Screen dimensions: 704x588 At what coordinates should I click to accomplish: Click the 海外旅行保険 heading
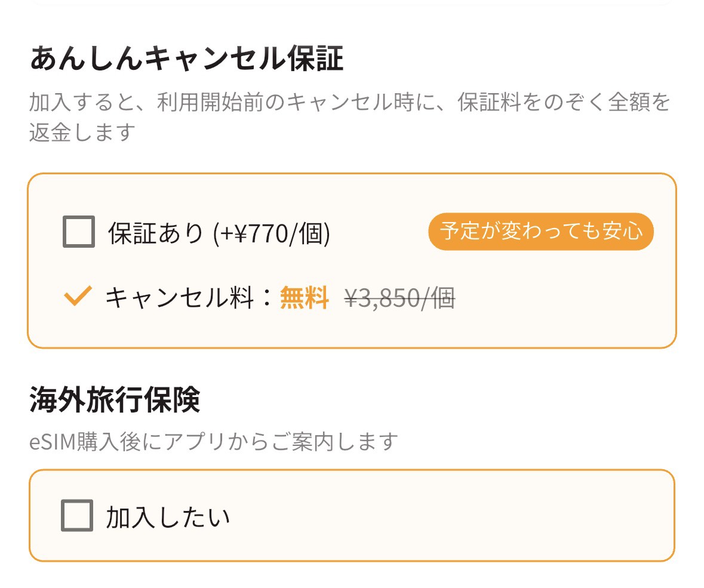pos(115,401)
